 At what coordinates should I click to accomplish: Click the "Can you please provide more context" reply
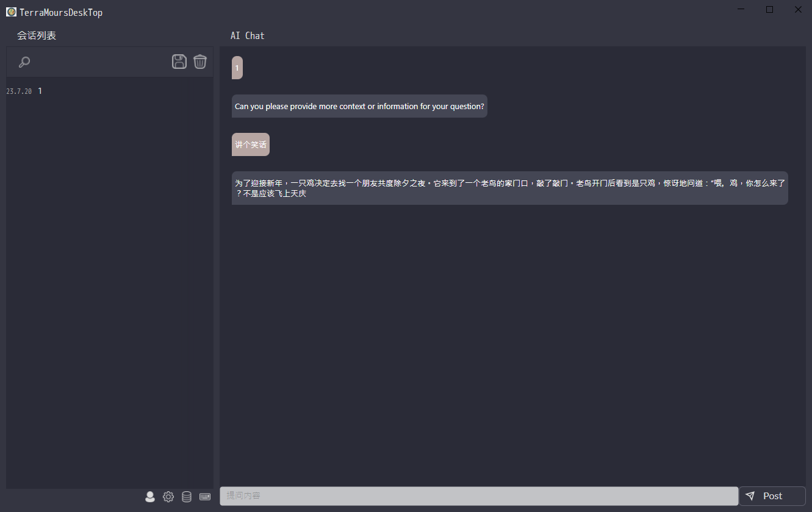pyautogui.click(x=359, y=106)
